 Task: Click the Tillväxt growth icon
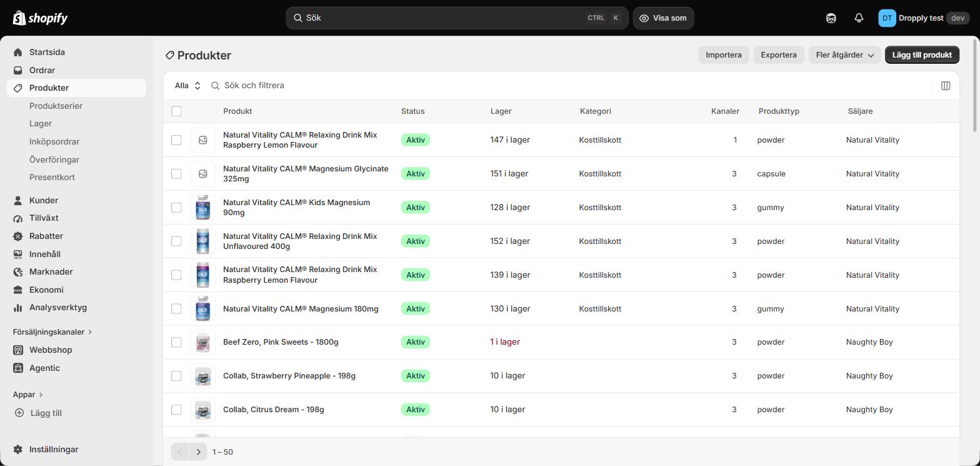click(18, 218)
